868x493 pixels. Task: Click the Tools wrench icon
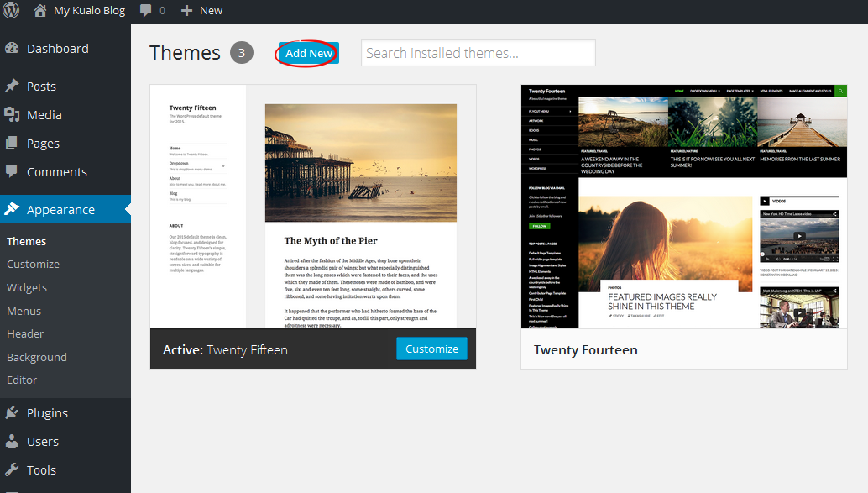coord(12,469)
